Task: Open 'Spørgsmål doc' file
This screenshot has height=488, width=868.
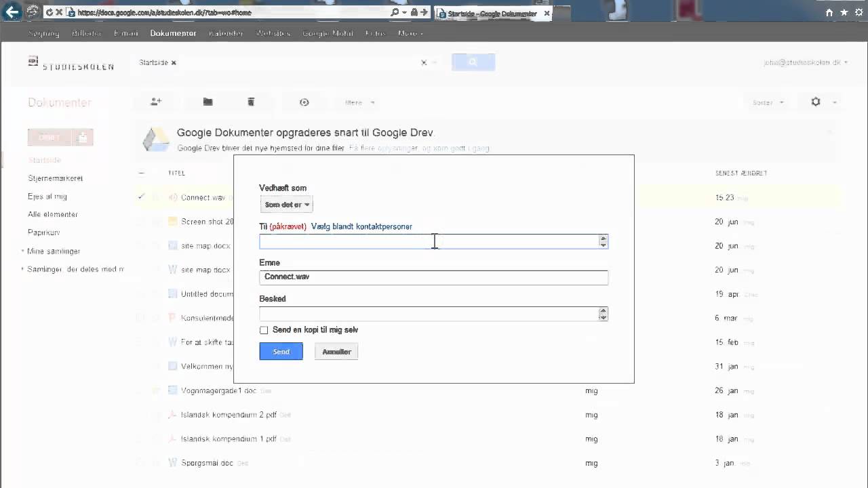Action: tap(207, 463)
